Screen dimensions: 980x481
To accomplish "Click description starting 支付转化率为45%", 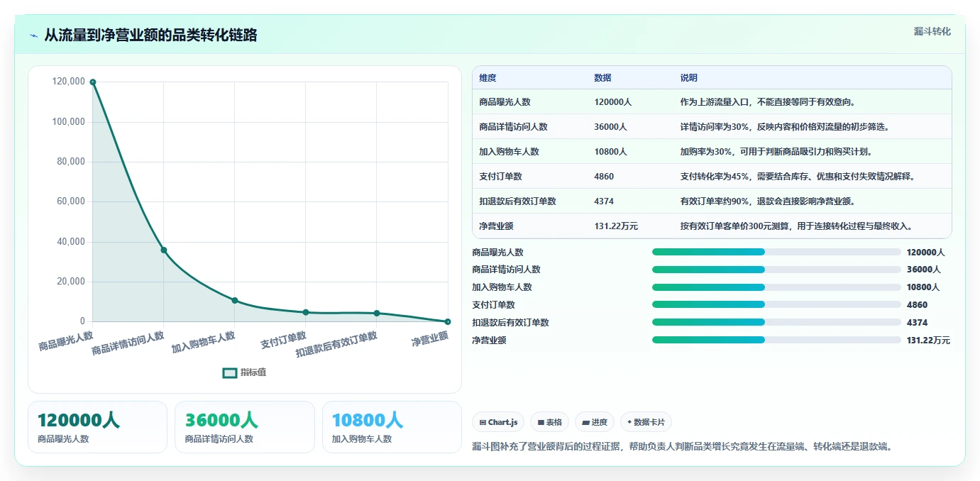I will click(797, 177).
